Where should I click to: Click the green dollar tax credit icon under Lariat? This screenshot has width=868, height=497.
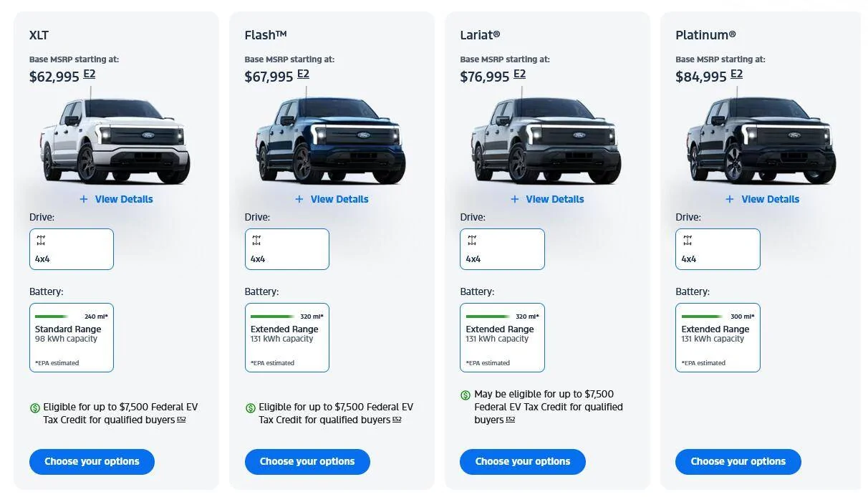coord(466,395)
